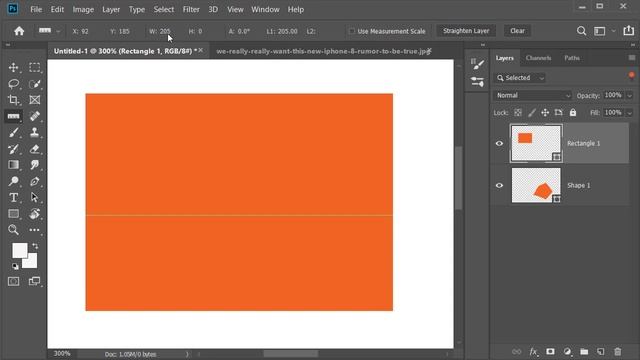Image resolution: width=640 pixels, height=360 pixels.
Task: Create a new layer
Action: click(x=600, y=351)
